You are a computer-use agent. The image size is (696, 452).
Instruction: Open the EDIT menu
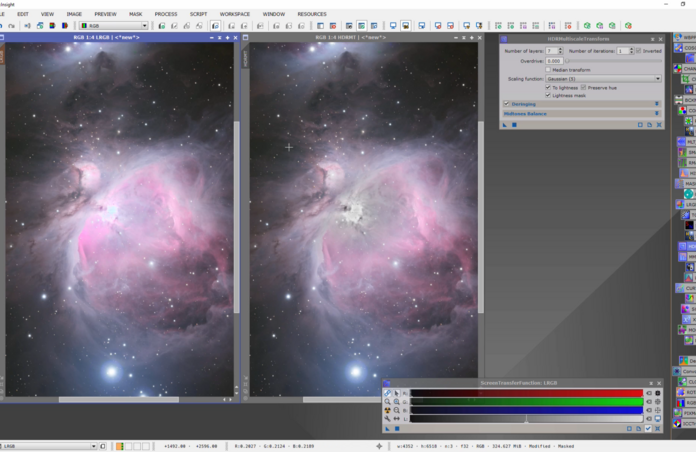[23, 14]
